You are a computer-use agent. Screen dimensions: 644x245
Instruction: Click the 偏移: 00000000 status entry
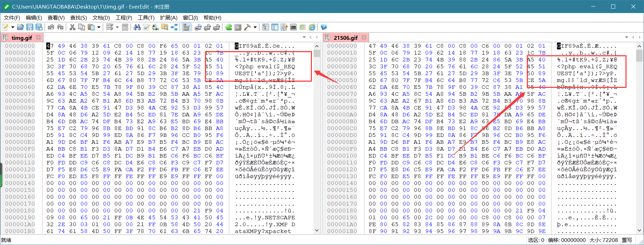coord(567,240)
